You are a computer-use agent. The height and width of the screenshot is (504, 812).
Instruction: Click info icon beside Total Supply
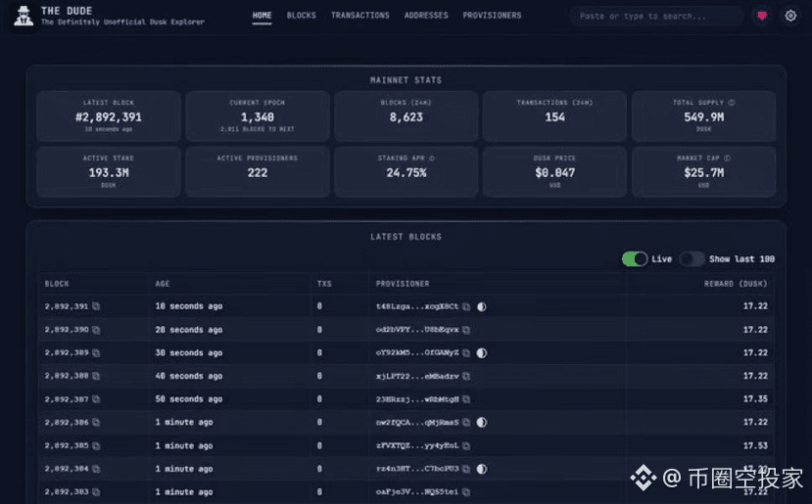tap(732, 102)
